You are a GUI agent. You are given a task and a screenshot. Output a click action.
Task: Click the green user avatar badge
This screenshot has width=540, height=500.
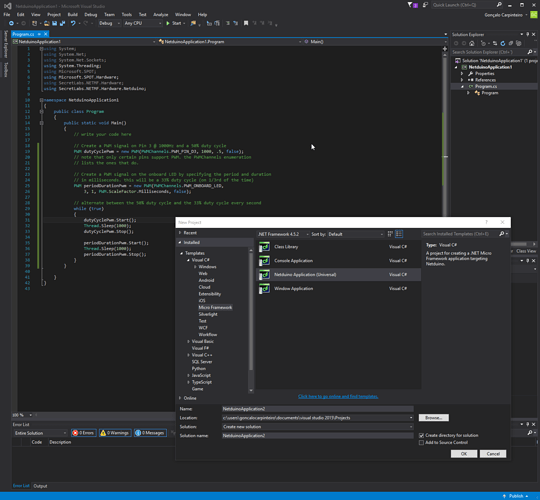tap(534, 15)
